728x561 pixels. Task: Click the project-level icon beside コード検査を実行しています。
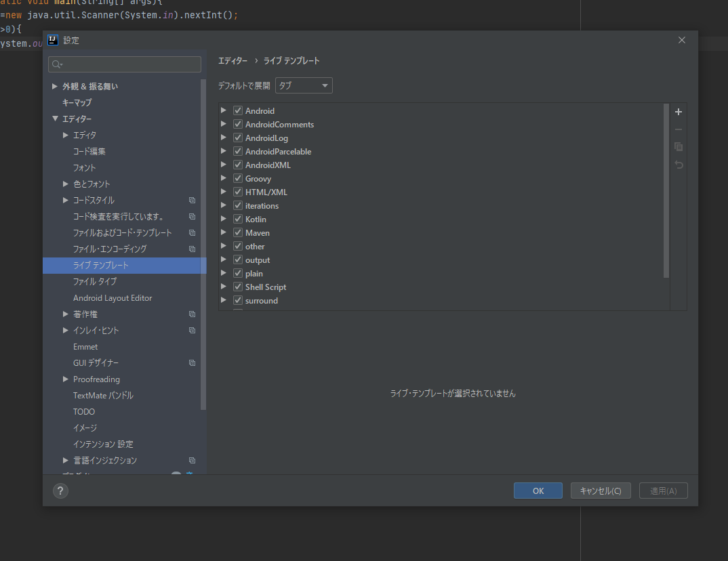point(192,217)
